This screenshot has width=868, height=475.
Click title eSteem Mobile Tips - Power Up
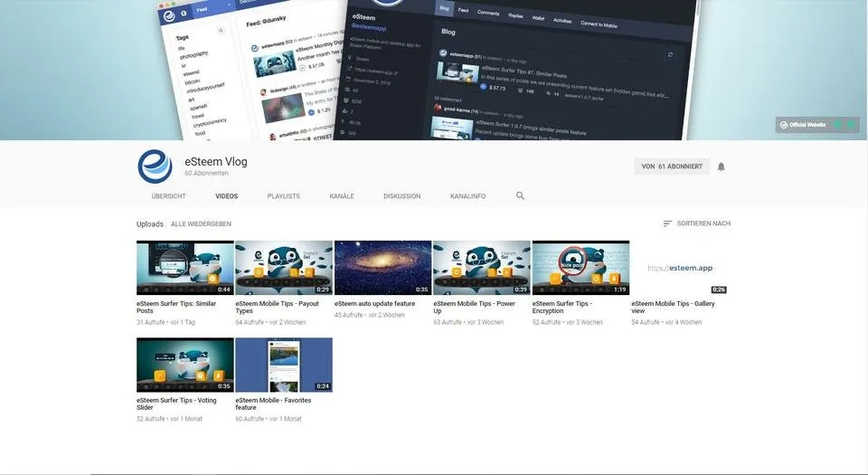475,308
